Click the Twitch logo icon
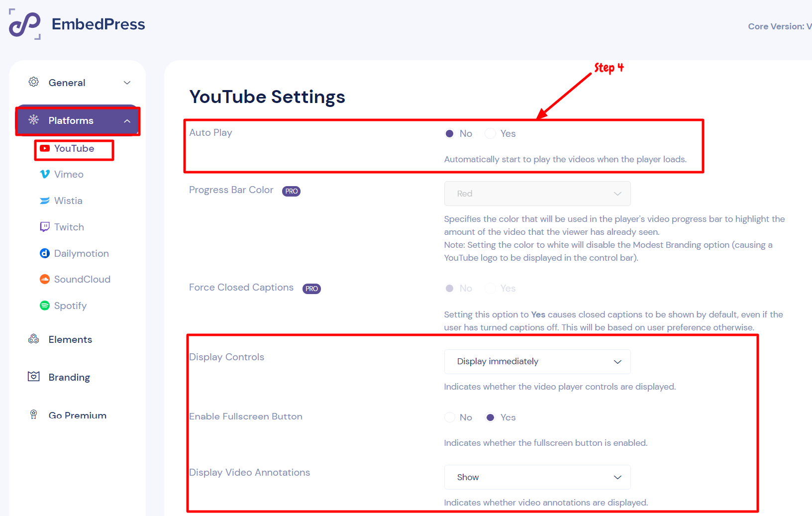The image size is (812, 516). [45, 227]
